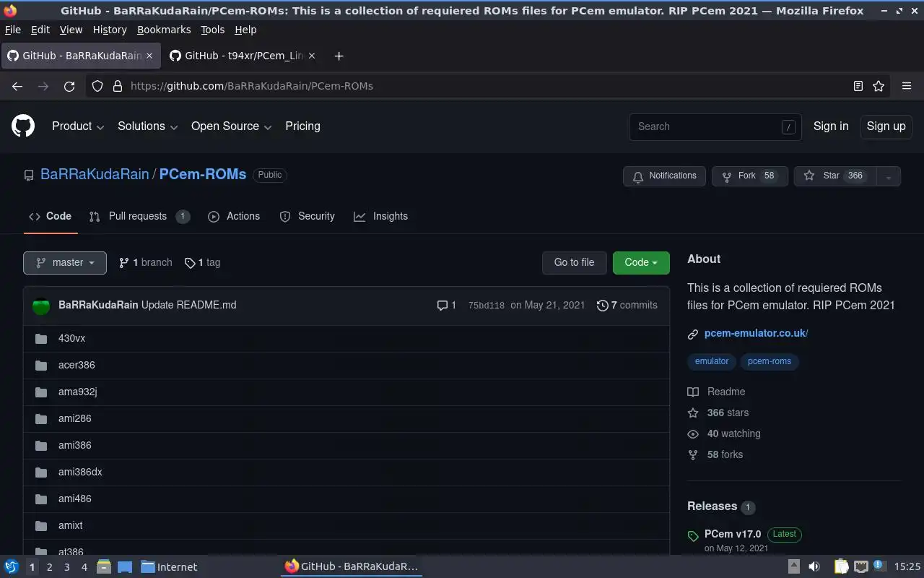Image resolution: width=924 pixels, height=578 pixels.
Task: Open the commit comment bubble icon
Action: click(442, 306)
